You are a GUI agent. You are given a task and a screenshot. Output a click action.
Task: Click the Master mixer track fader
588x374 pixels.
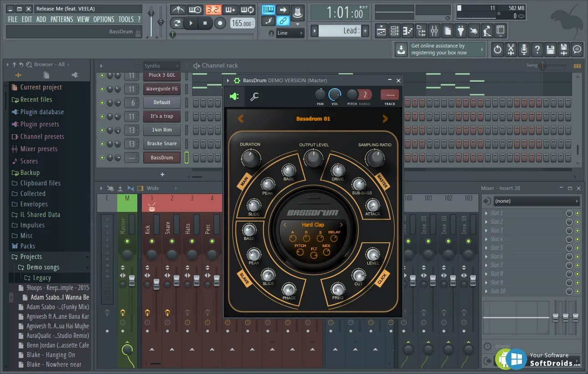[132, 281]
